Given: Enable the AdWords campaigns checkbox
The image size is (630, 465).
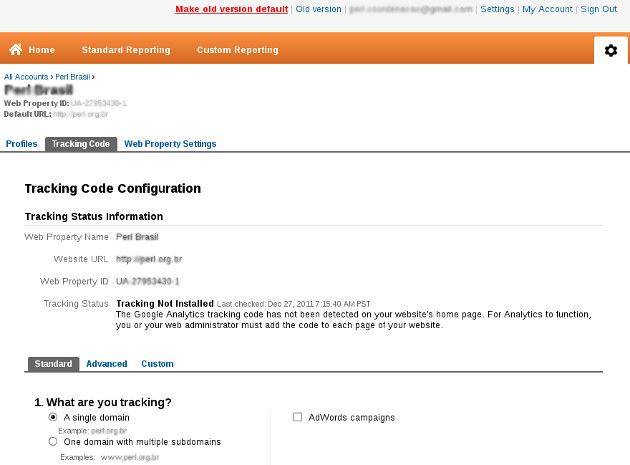Looking at the screenshot, I should [297, 417].
